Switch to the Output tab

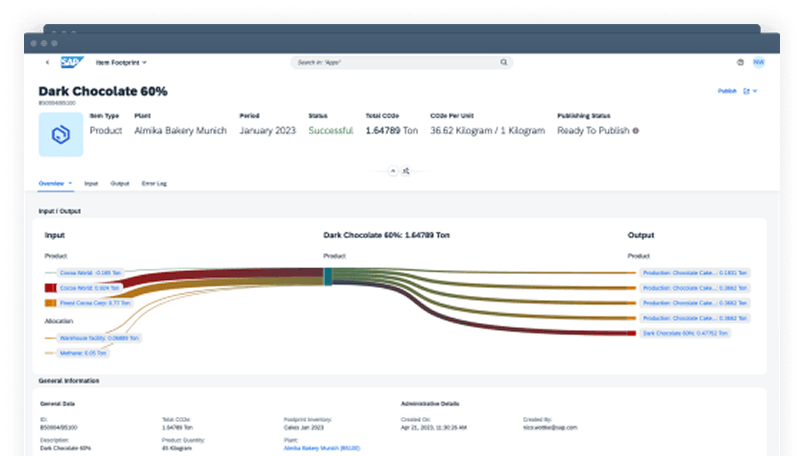(x=120, y=184)
